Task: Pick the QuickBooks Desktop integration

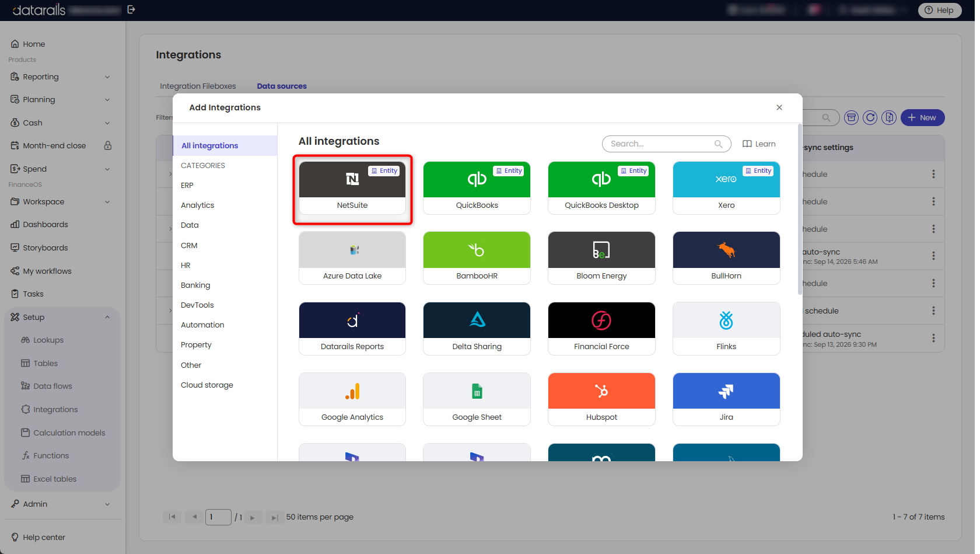Action: (601, 188)
